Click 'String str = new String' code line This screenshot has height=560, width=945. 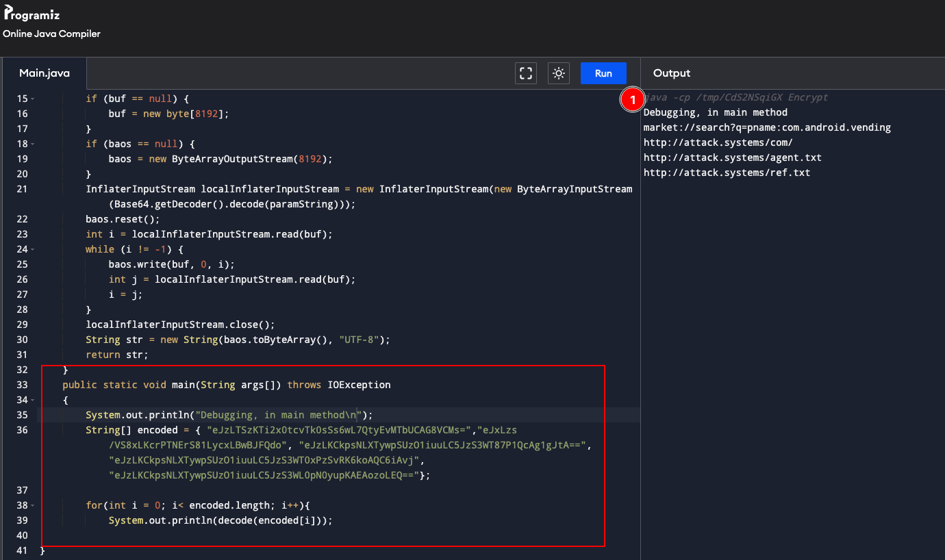tap(238, 340)
